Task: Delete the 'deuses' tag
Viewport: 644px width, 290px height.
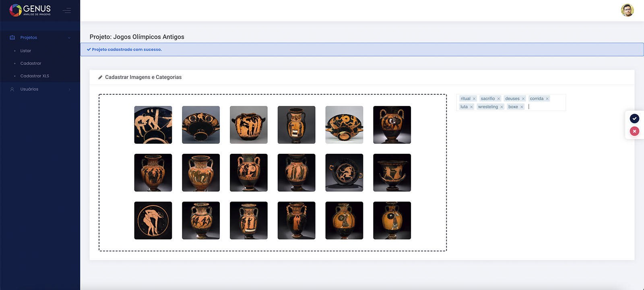Action: pos(523,99)
